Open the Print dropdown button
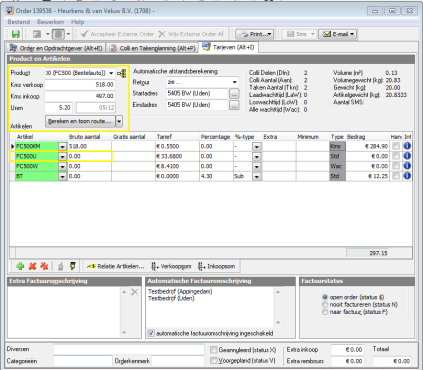This screenshot has width=423, height=370. pyautogui.click(x=254, y=34)
